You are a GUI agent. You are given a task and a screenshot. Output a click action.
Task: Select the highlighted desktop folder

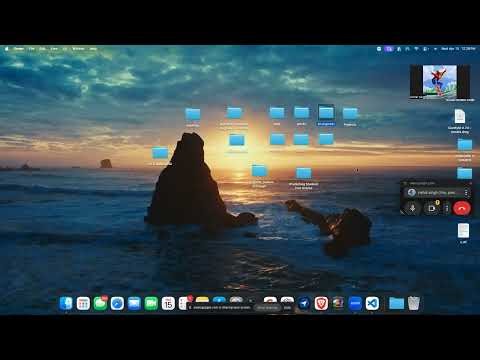click(326, 115)
